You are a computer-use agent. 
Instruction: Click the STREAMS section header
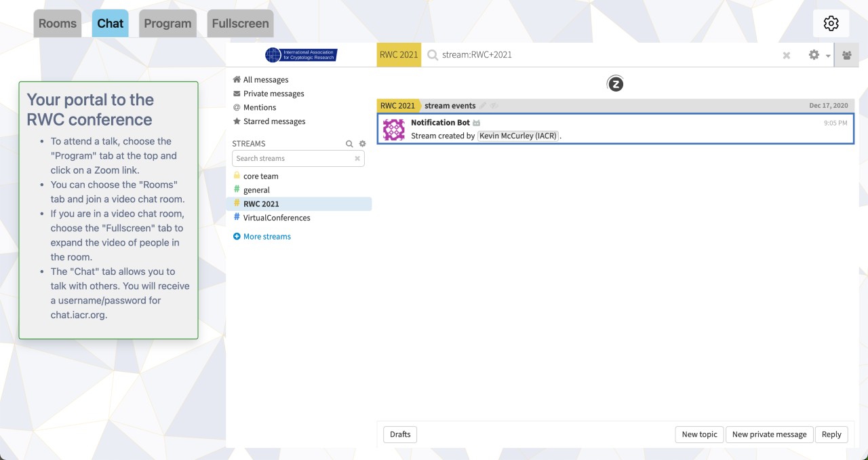[x=249, y=144]
